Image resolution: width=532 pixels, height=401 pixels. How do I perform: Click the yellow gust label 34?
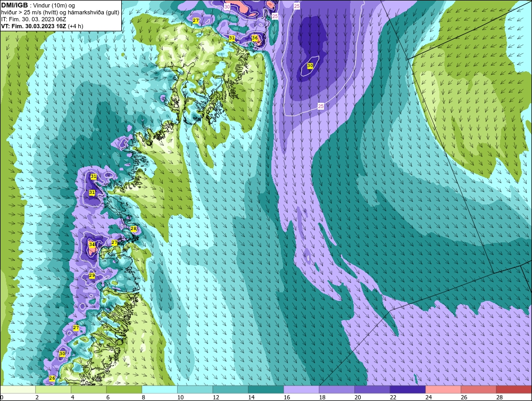92,244
